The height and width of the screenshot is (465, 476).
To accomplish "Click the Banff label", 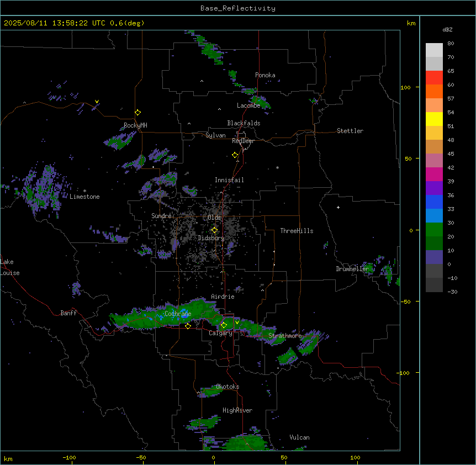I will [68, 313].
